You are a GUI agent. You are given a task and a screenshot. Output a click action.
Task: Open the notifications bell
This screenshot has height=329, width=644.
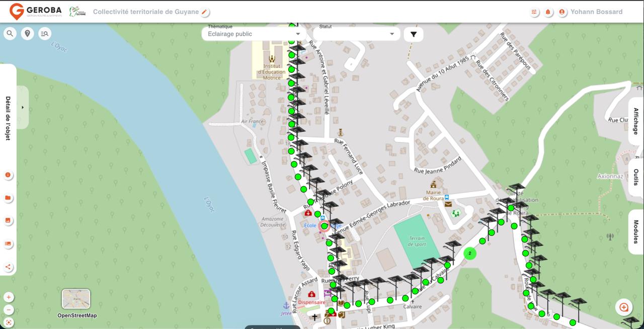pyautogui.click(x=548, y=12)
